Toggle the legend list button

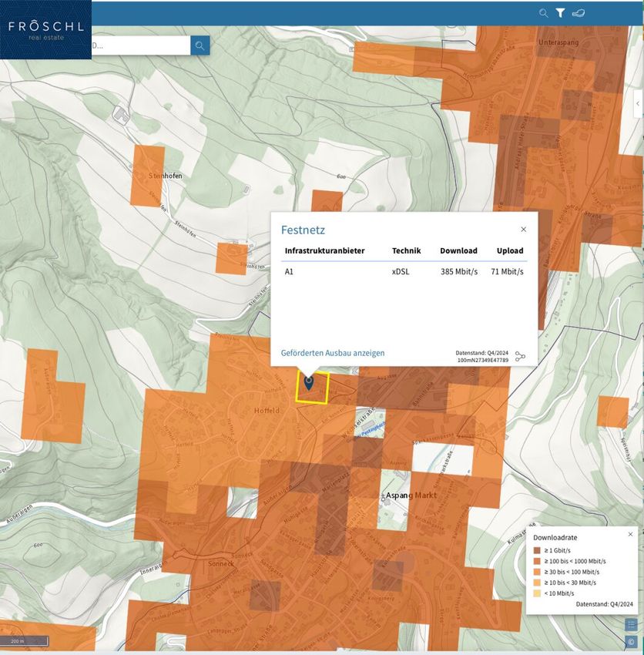click(631, 624)
